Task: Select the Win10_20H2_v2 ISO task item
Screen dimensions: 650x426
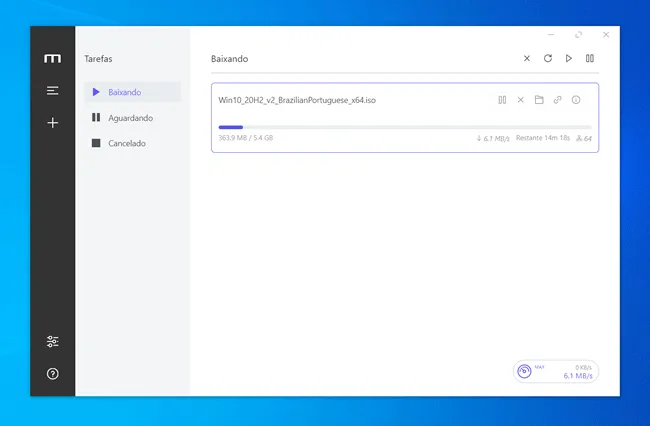Action: (x=405, y=118)
